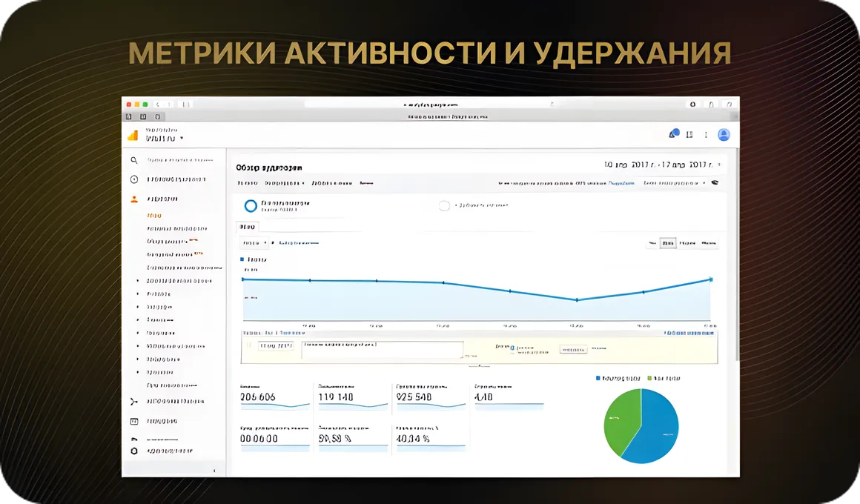860x504 pixels.
Task: Click the blue Select a metric link
Action: point(299,242)
